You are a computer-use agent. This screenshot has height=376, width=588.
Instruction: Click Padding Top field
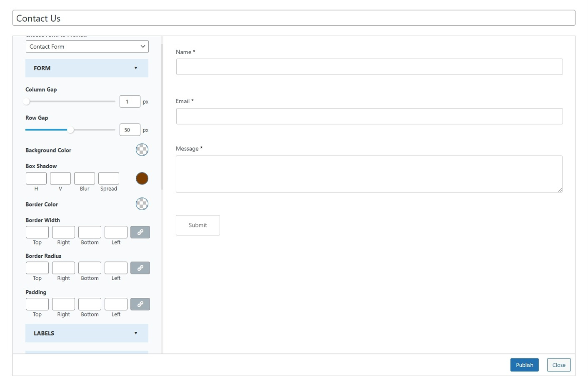(37, 304)
